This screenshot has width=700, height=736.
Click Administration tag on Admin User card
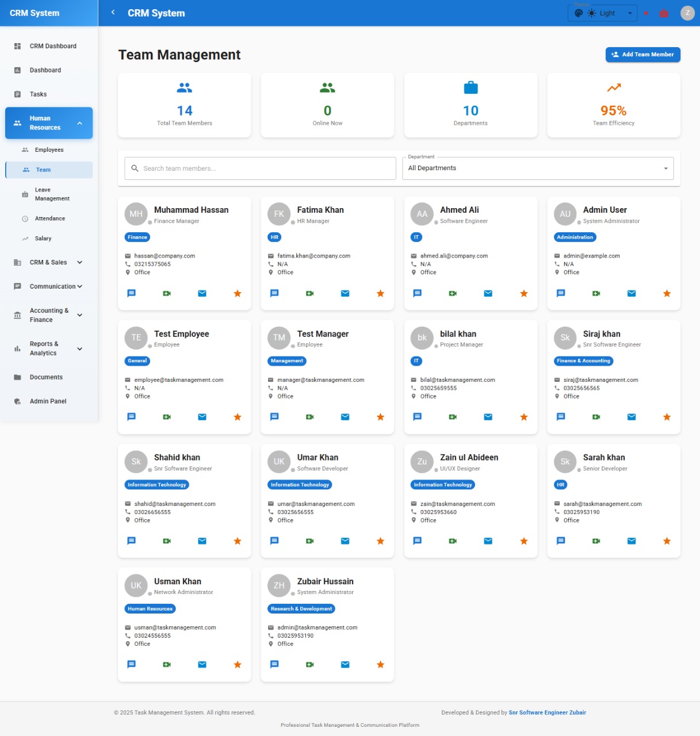click(575, 237)
